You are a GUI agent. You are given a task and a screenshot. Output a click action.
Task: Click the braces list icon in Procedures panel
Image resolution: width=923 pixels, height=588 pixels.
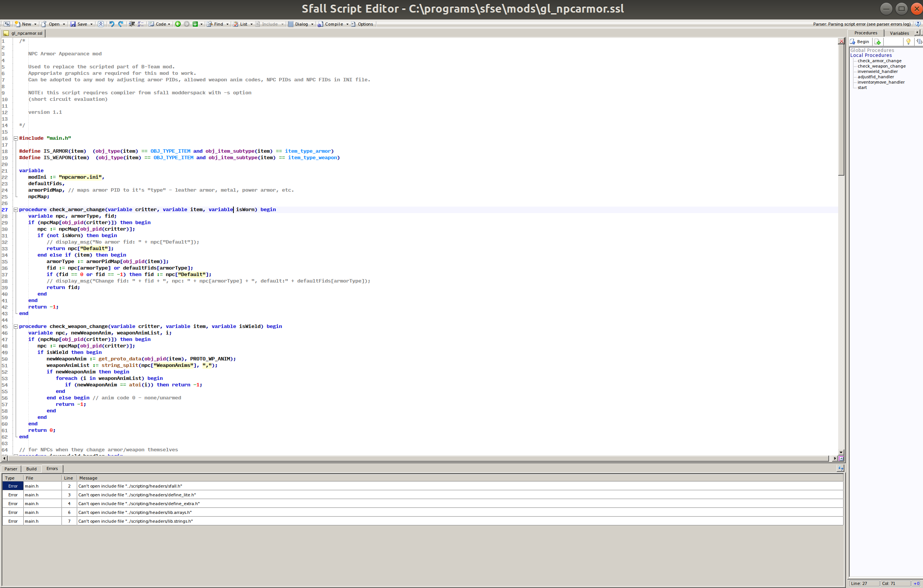pyautogui.click(x=919, y=42)
